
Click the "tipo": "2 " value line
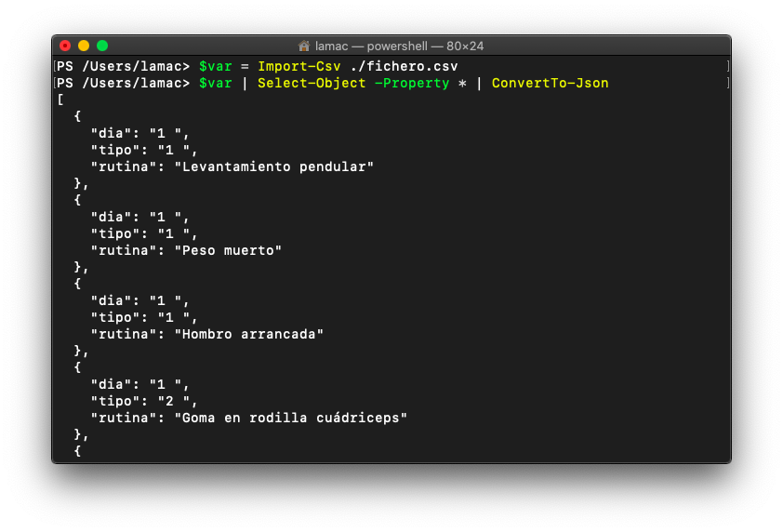tap(144, 401)
